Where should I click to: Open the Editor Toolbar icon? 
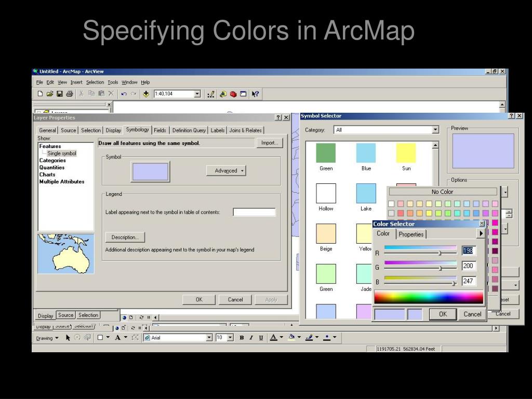(x=211, y=94)
